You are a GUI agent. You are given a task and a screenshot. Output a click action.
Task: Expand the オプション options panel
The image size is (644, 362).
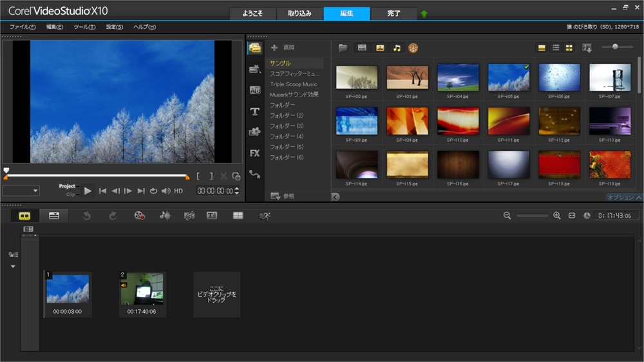[623, 197]
